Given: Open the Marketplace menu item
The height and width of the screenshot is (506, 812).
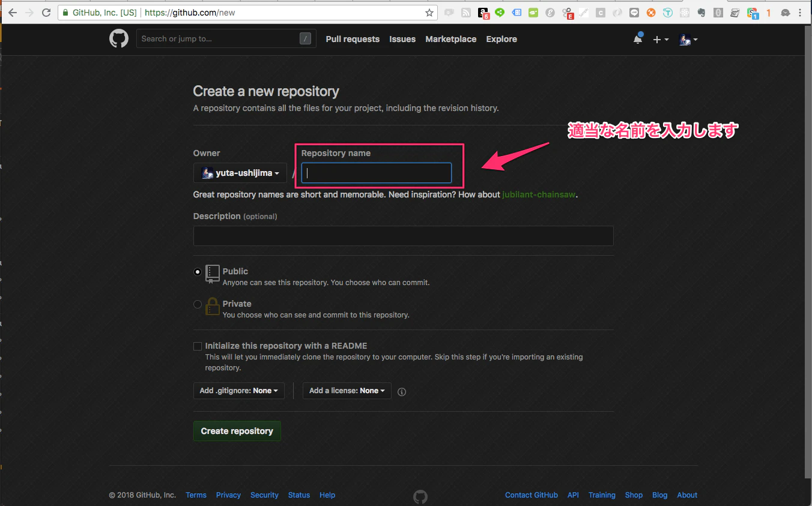Looking at the screenshot, I should pyautogui.click(x=450, y=39).
